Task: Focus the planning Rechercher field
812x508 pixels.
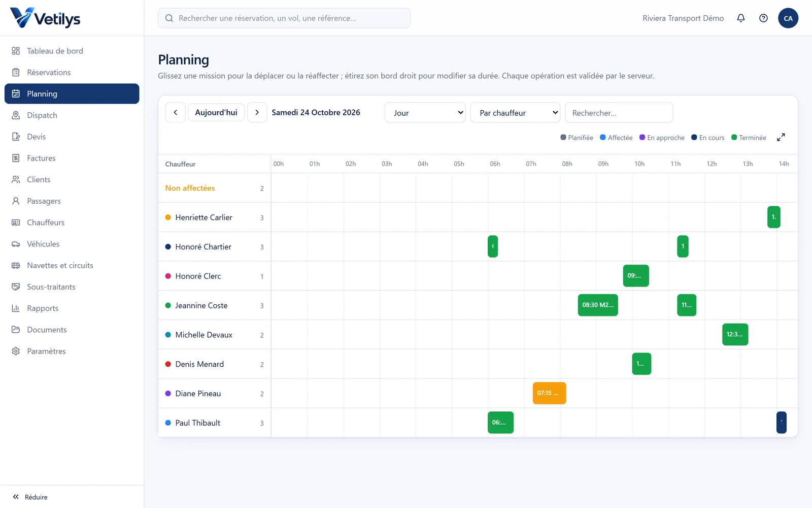Action: tap(619, 113)
